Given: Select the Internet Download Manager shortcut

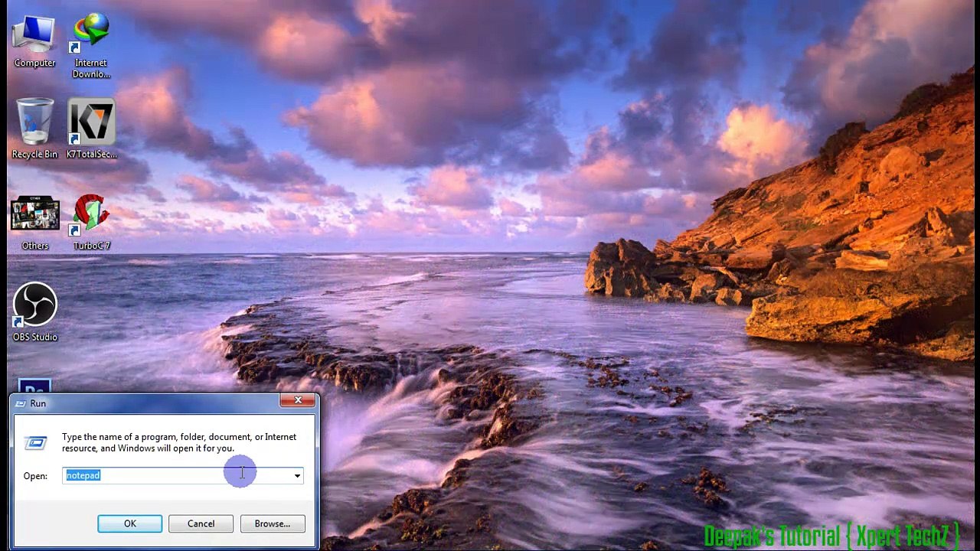Looking at the screenshot, I should 91,46.
